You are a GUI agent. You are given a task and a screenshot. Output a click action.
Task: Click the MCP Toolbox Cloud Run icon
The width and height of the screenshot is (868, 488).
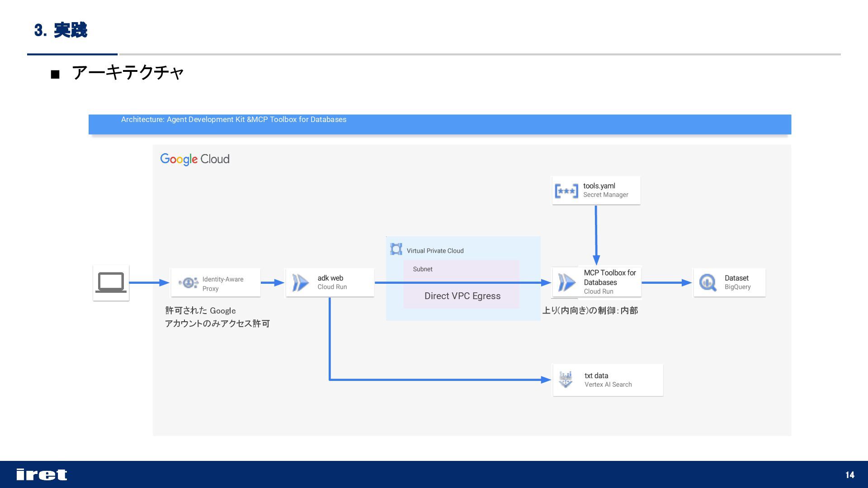(566, 283)
